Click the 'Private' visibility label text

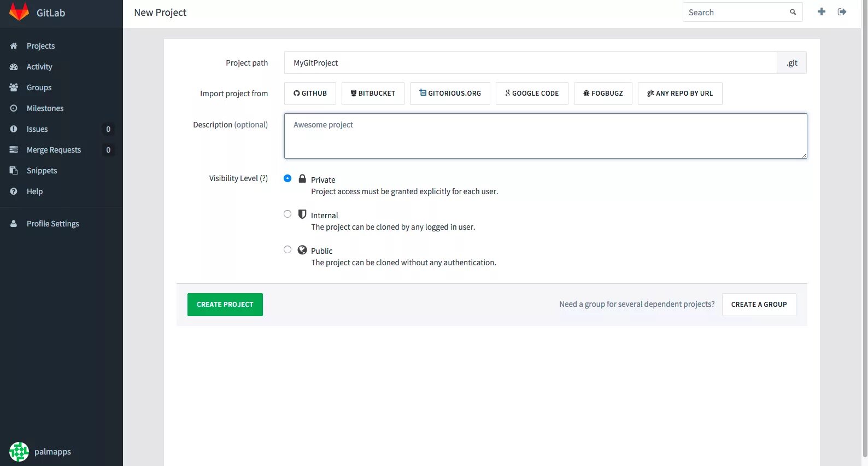(323, 180)
